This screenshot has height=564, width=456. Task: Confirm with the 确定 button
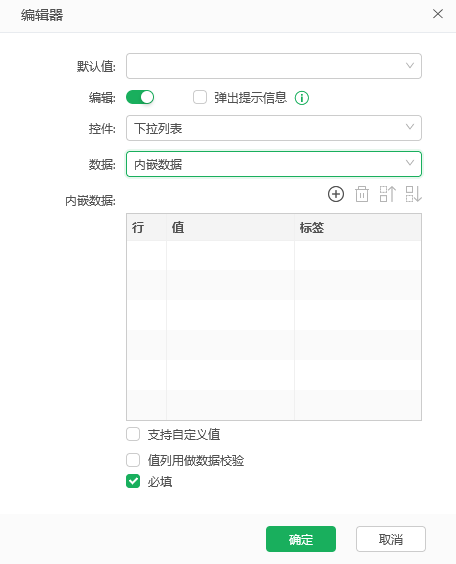301,539
